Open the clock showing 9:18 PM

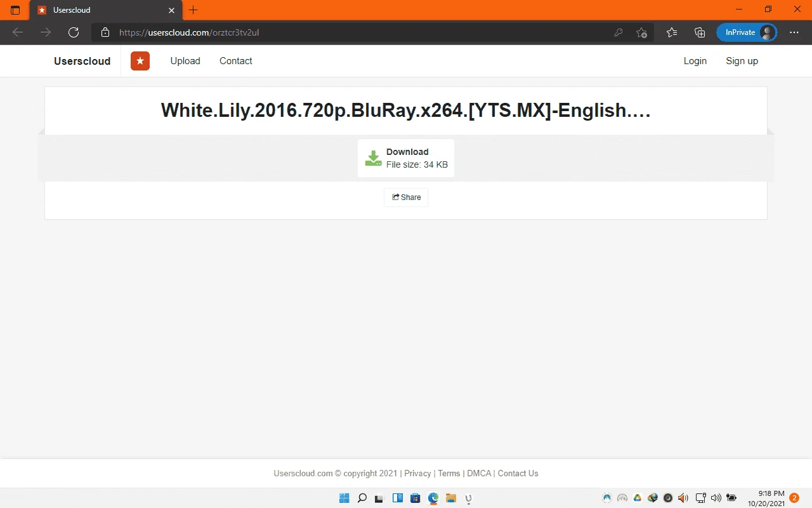[x=766, y=498]
